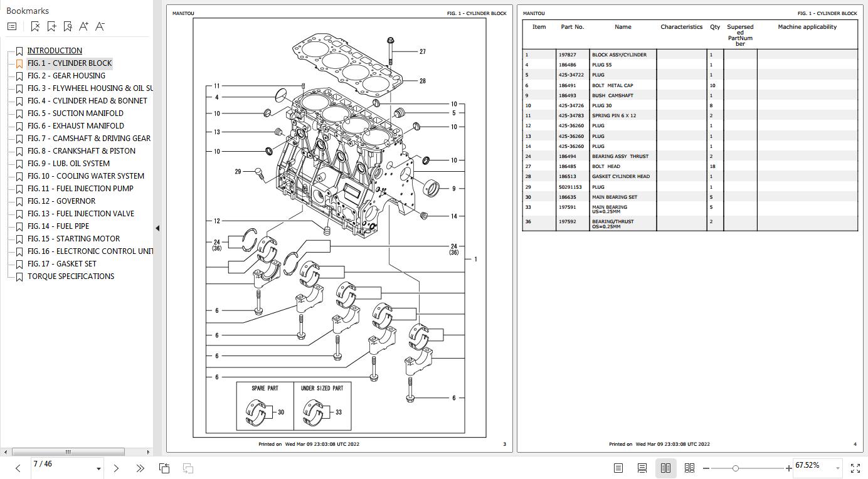Open FIG. 10 - COOLING WATER SYSTEM bookmark
868x479 pixels.
coord(85,176)
